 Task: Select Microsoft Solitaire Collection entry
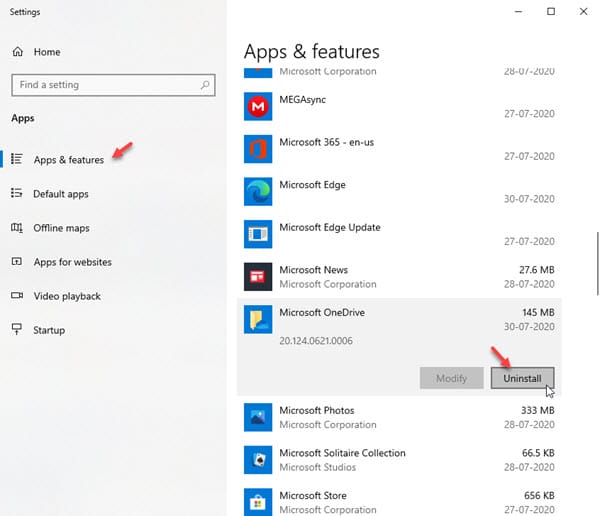pos(399,460)
